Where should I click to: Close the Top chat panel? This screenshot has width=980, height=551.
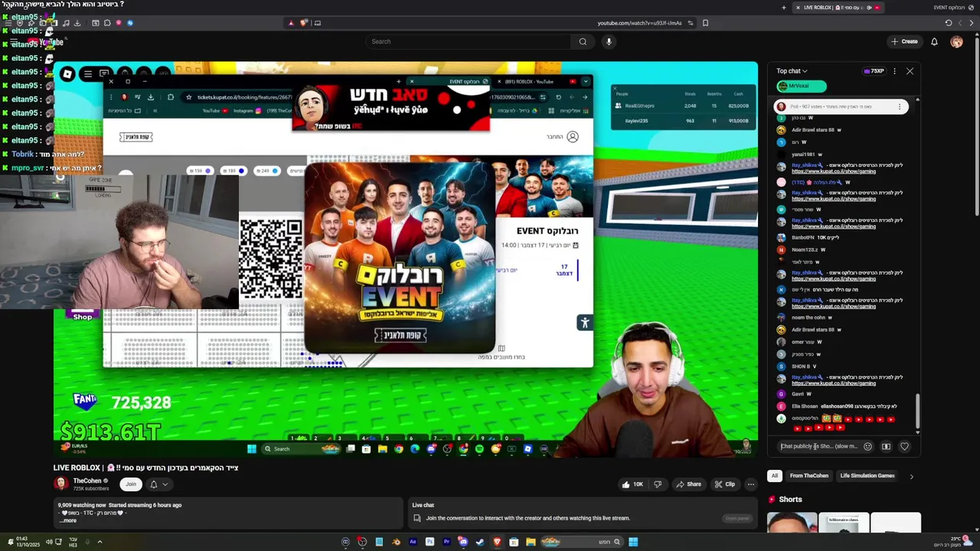(910, 71)
